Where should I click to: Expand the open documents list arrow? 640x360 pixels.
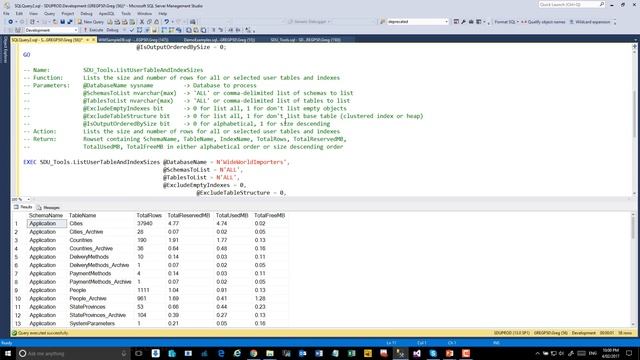click(636, 40)
